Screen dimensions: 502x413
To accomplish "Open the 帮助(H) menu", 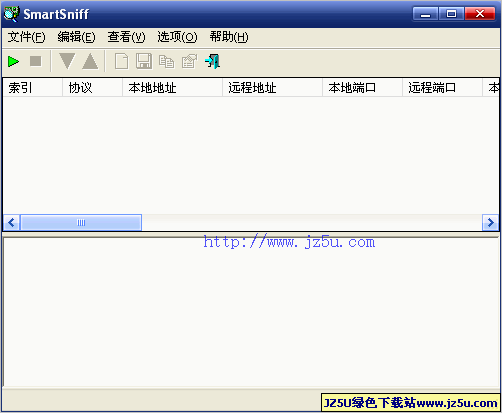I will coord(229,37).
